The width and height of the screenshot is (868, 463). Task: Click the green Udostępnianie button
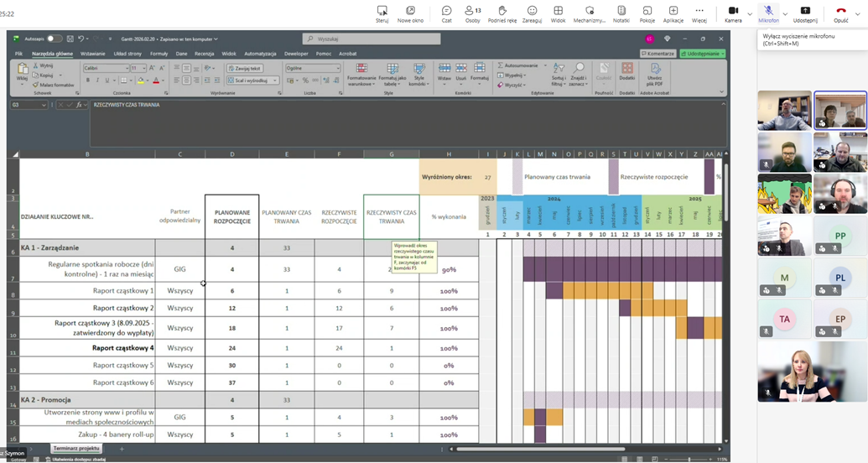pyautogui.click(x=703, y=53)
